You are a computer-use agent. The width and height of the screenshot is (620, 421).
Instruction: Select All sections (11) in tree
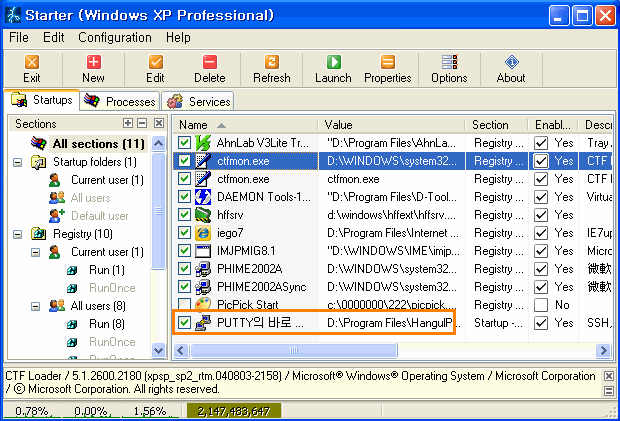(99, 144)
